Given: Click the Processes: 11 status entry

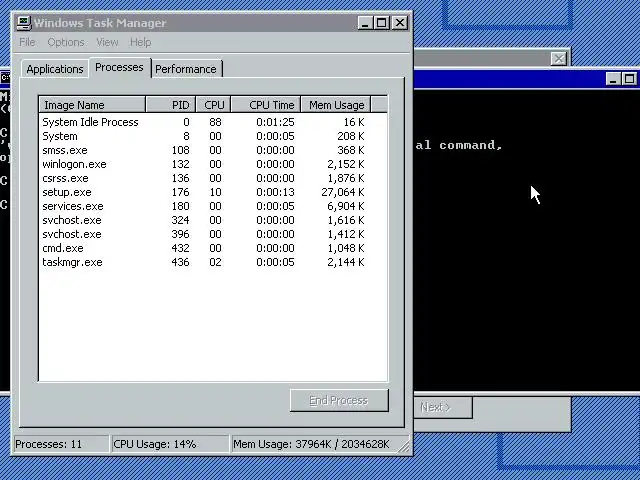Looking at the screenshot, I should (x=61, y=444).
